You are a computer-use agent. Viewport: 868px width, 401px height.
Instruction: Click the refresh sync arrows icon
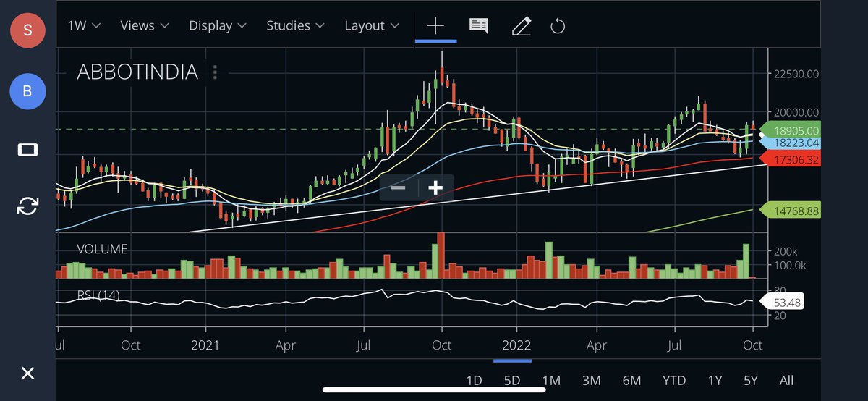coord(27,207)
